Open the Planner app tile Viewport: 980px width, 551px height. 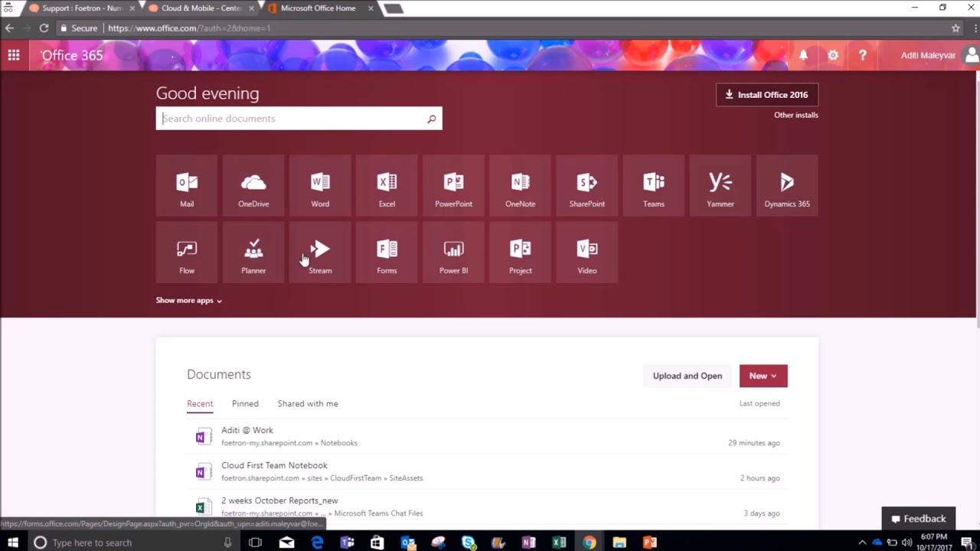click(x=253, y=253)
